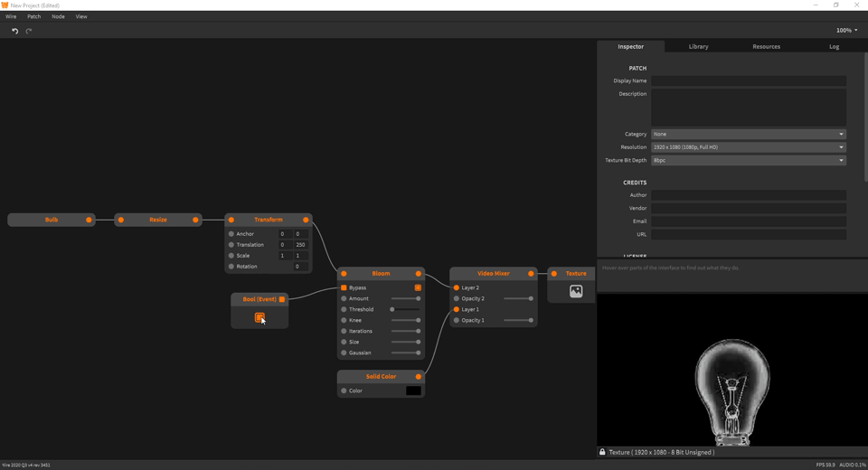Click the preview lock icon
This screenshot has width=868, height=470.
602,452
